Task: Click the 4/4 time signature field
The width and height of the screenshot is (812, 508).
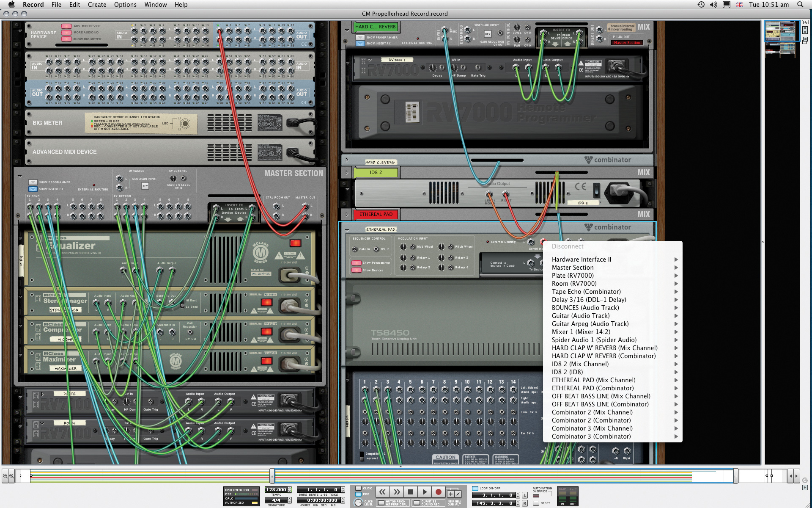Action: (276, 500)
